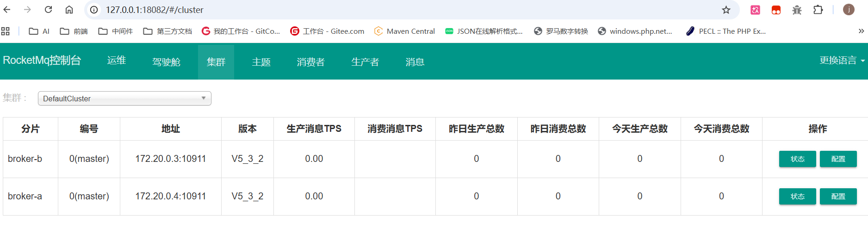Image resolution: width=868 pixels, height=241 pixels.
Task: Go back to the previous browser page
Action: [7, 10]
